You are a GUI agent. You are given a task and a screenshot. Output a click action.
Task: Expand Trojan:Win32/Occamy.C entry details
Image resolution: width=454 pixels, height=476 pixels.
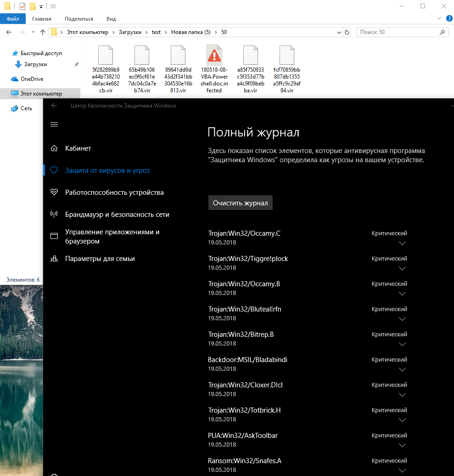click(x=402, y=243)
